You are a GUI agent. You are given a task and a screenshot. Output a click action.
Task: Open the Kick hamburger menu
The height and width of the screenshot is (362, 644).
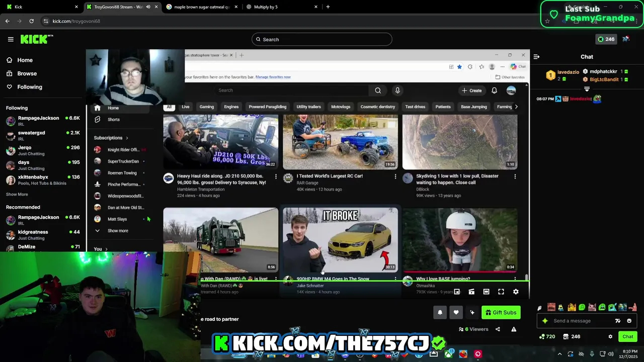coord(11,39)
